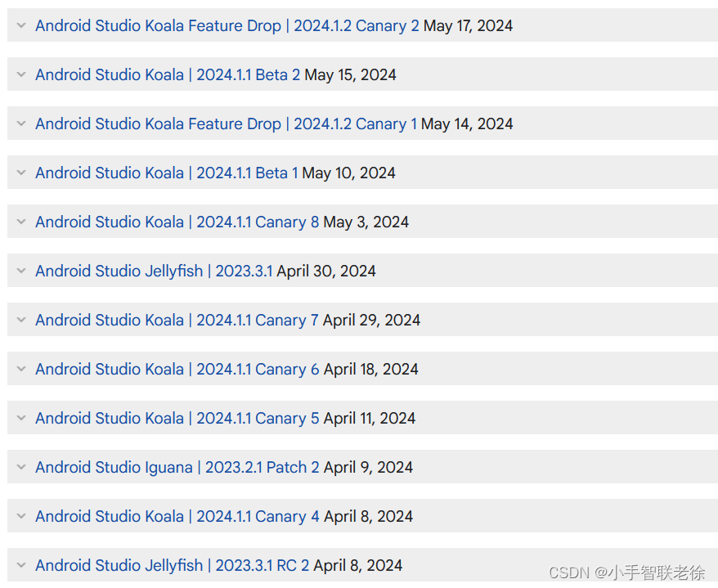The image size is (718, 588).
Task: Open Android Studio Koala 2024.1.1 Beta 2 link
Action: (x=168, y=74)
